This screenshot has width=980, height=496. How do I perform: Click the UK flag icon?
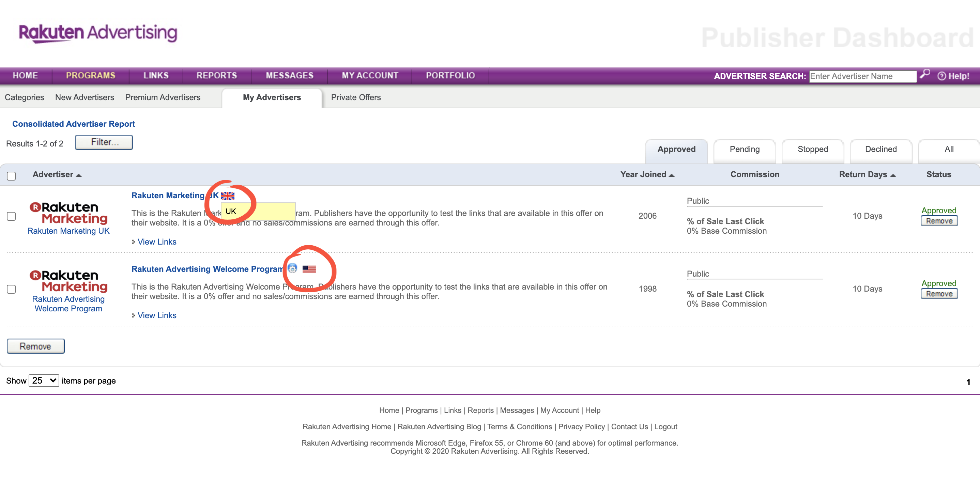tap(228, 196)
